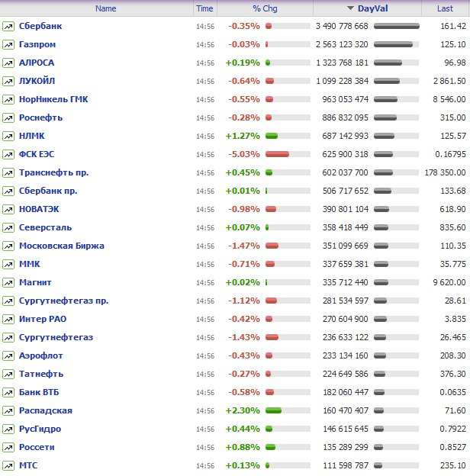470x476 pixels.
Task: Click the Name column header
Action: pyautogui.click(x=105, y=8)
